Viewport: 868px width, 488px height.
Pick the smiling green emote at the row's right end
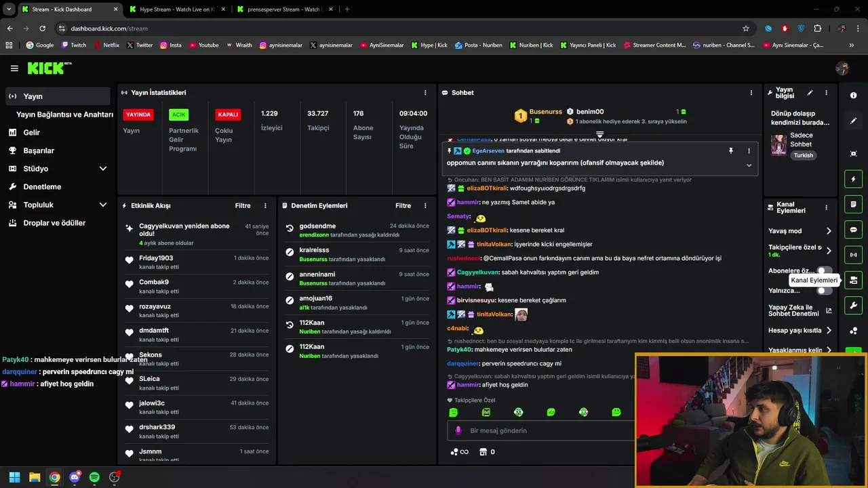point(616,412)
